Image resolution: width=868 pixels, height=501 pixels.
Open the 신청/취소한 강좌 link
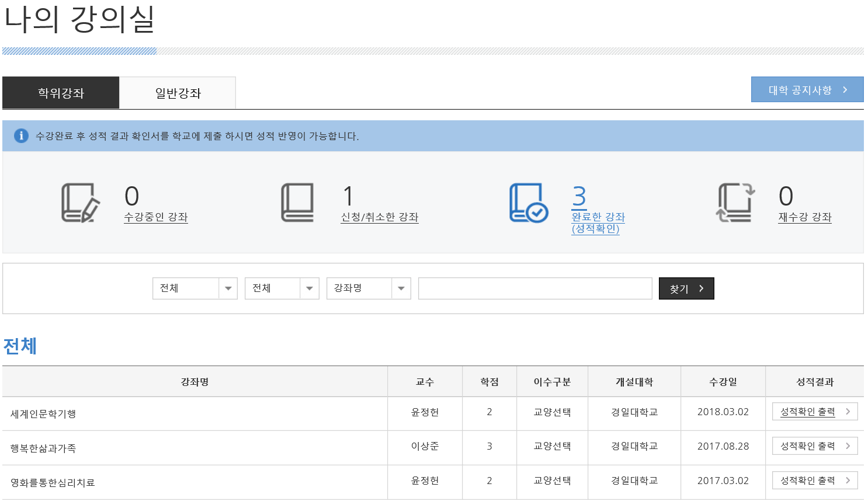380,217
